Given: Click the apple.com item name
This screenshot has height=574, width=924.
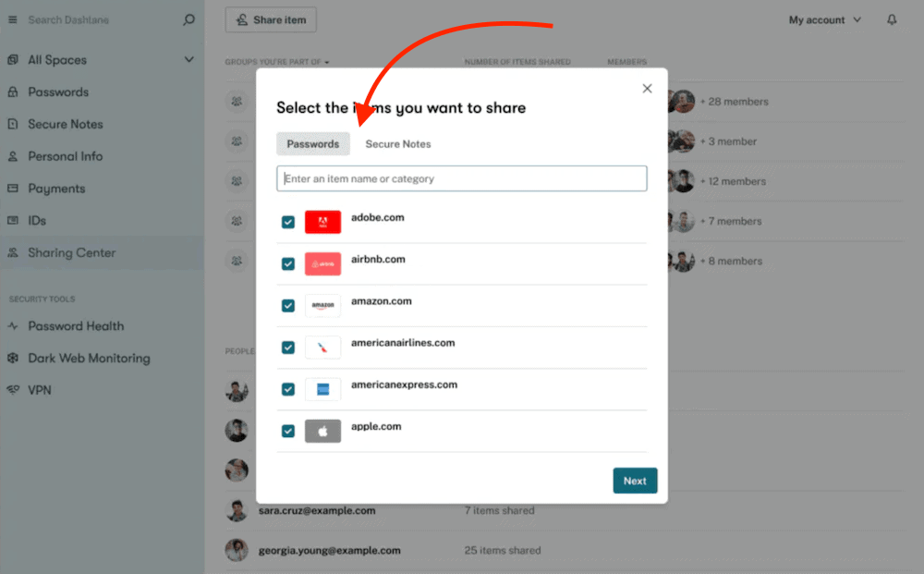Looking at the screenshot, I should pyautogui.click(x=376, y=427).
